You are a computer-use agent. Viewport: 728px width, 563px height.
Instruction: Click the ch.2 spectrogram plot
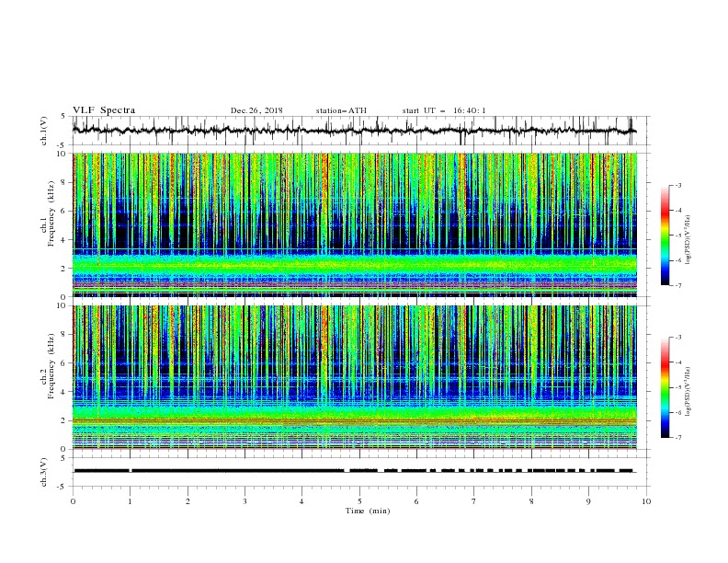tap(355, 377)
